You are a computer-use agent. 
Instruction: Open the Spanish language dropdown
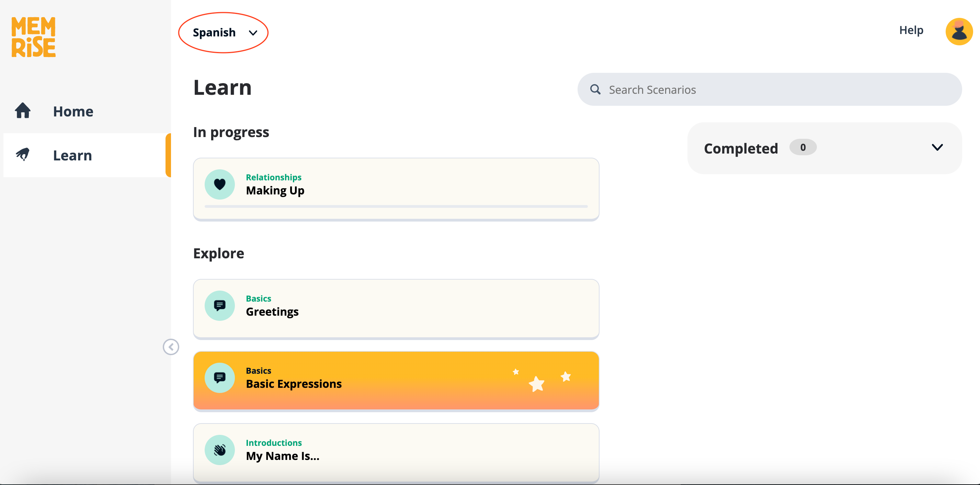click(224, 33)
